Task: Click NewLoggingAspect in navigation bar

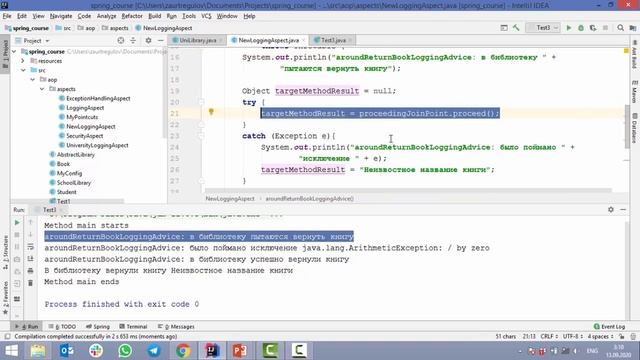Action: click(167, 28)
